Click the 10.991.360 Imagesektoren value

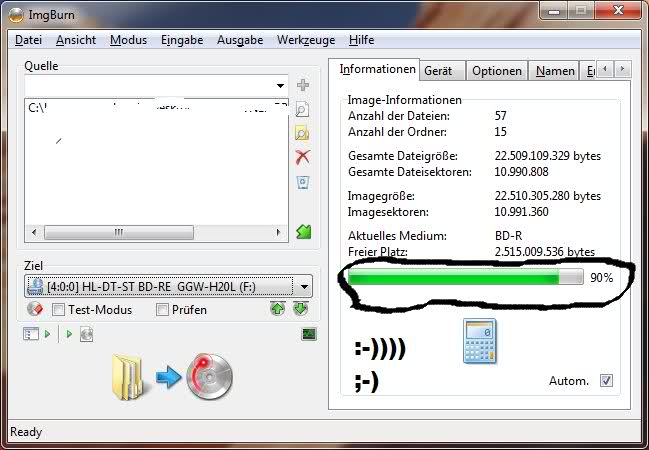tap(521, 212)
